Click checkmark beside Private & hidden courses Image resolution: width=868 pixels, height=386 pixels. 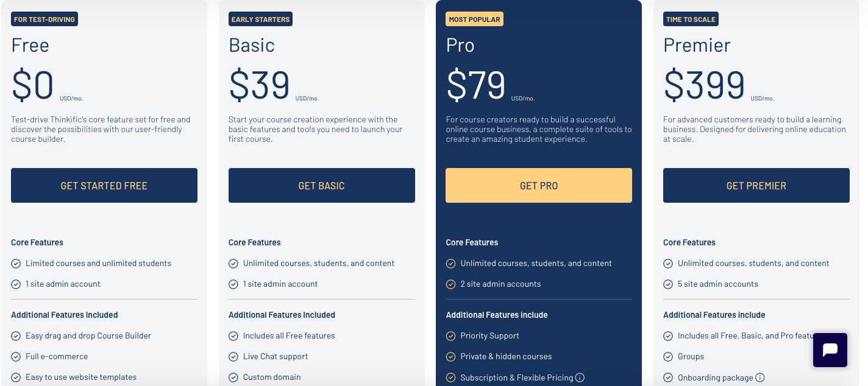451,357
